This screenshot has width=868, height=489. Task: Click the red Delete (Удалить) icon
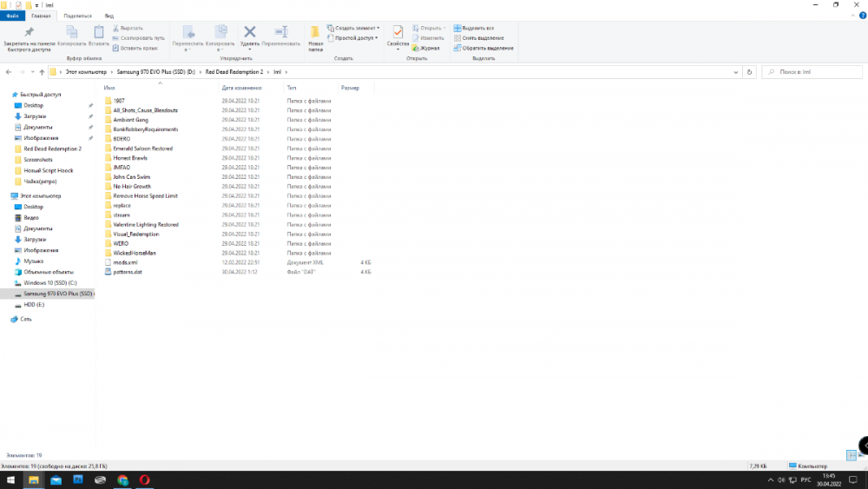(x=250, y=33)
